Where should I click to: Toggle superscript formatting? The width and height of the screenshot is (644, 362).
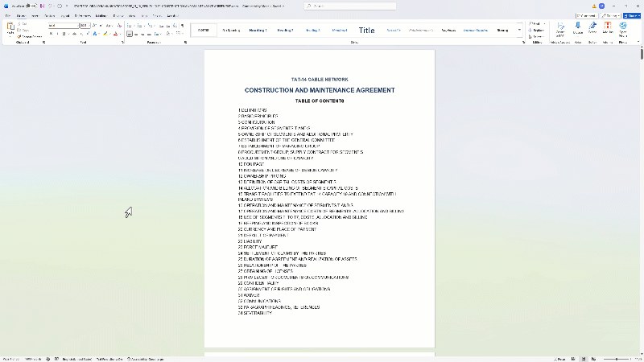point(88,34)
